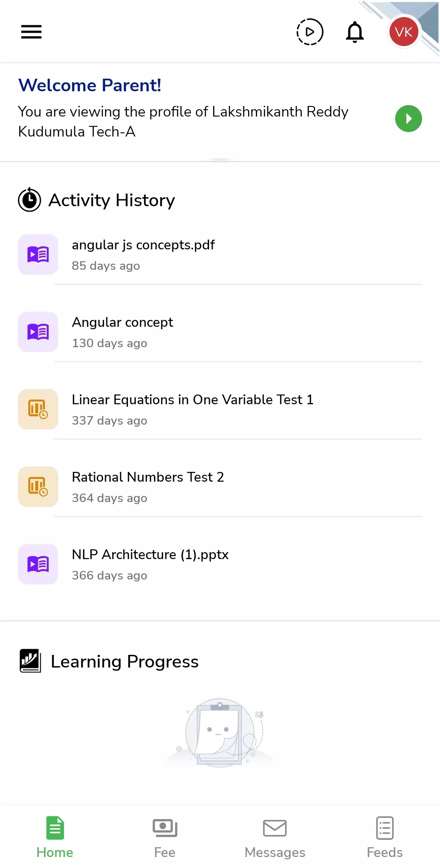Screen dimensions: 440x868
Task: Tap the green play button near profile text
Action: coord(408,118)
